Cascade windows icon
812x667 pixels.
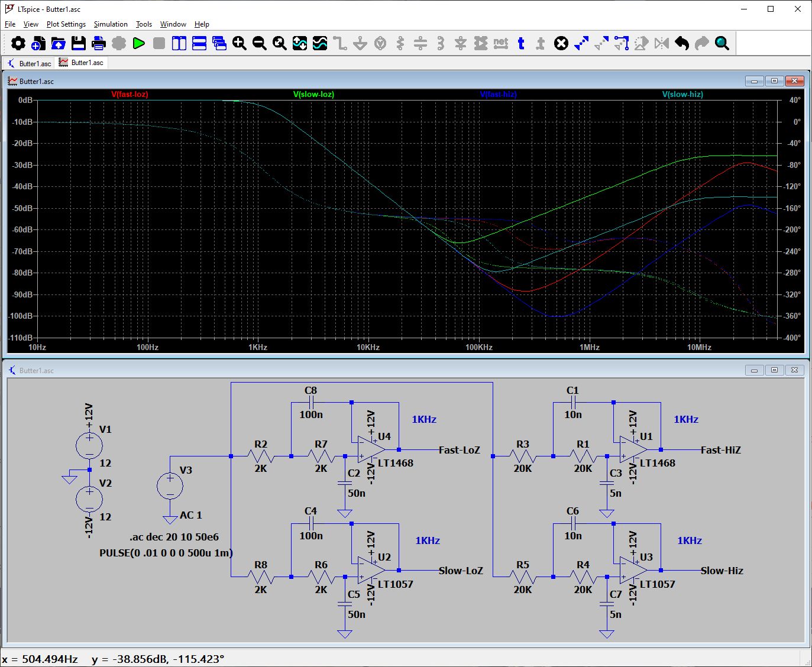pyautogui.click(x=219, y=43)
